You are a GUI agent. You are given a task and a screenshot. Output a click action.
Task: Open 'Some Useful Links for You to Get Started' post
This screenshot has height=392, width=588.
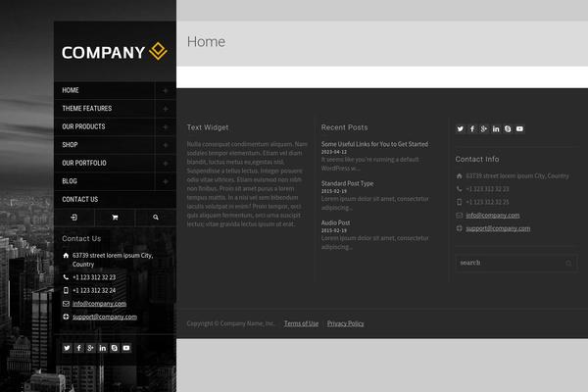[374, 144]
